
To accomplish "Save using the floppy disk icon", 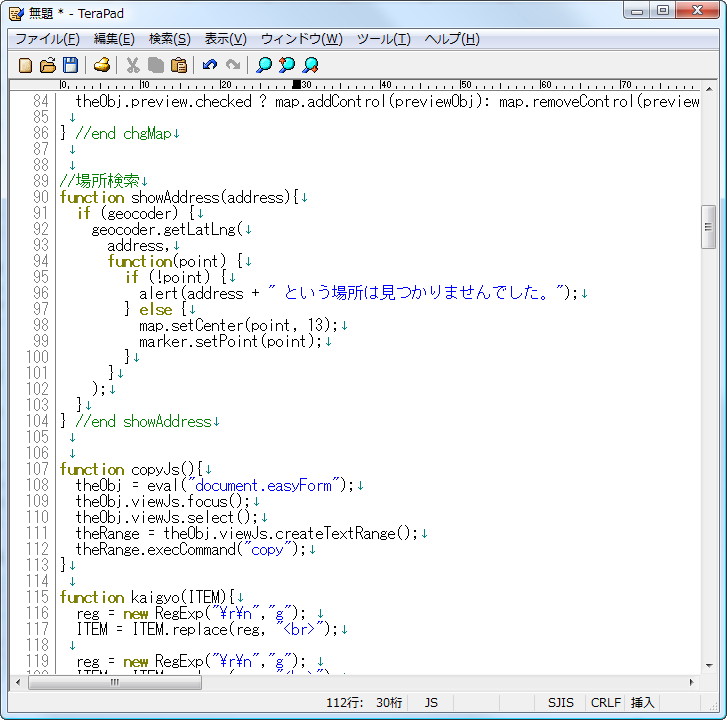I will pyautogui.click(x=70, y=65).
